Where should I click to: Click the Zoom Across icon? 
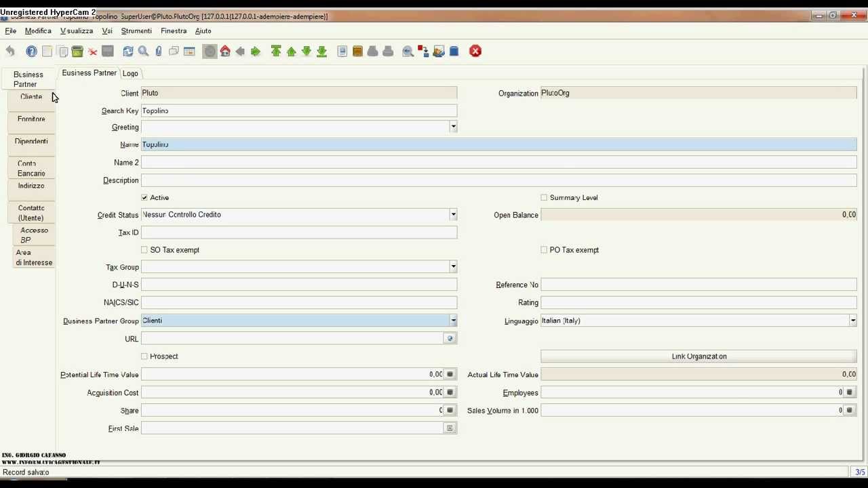point(408,52)
